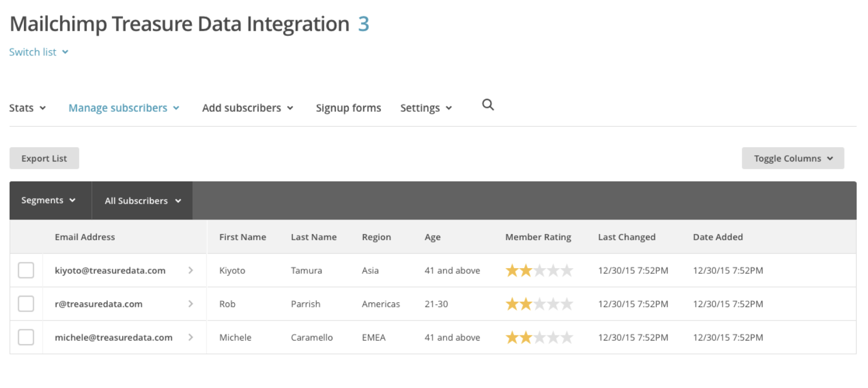868x388 pixels.
Task: Click the search magnifying glass icon
Action: (488, 105)
